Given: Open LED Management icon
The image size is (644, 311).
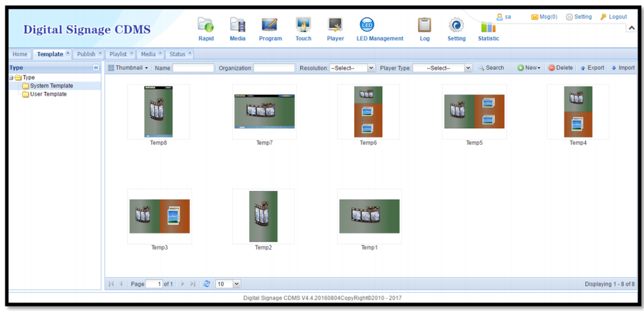Looking at the screenshot, I should tap(367, 25).
